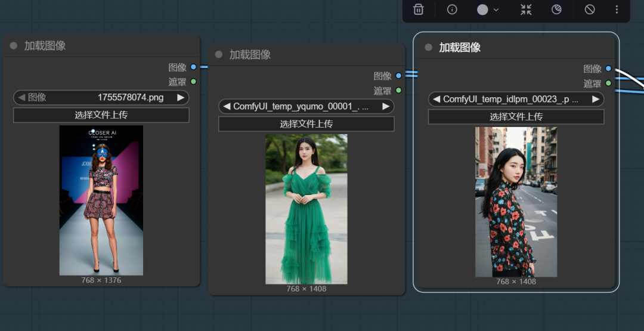Open node info icon in toolbar

tap(452, 10)
